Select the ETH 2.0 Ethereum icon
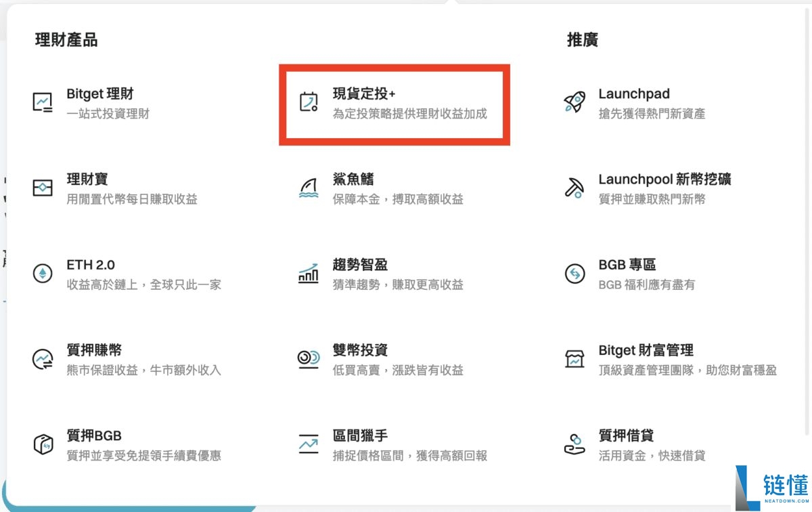This screenshot has height=512, width=812. 42,274
